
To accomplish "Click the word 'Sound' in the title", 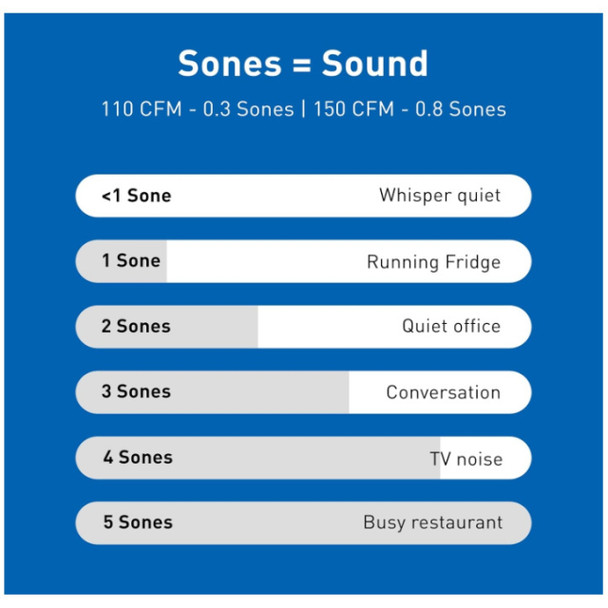I will (x=375, y=63).
